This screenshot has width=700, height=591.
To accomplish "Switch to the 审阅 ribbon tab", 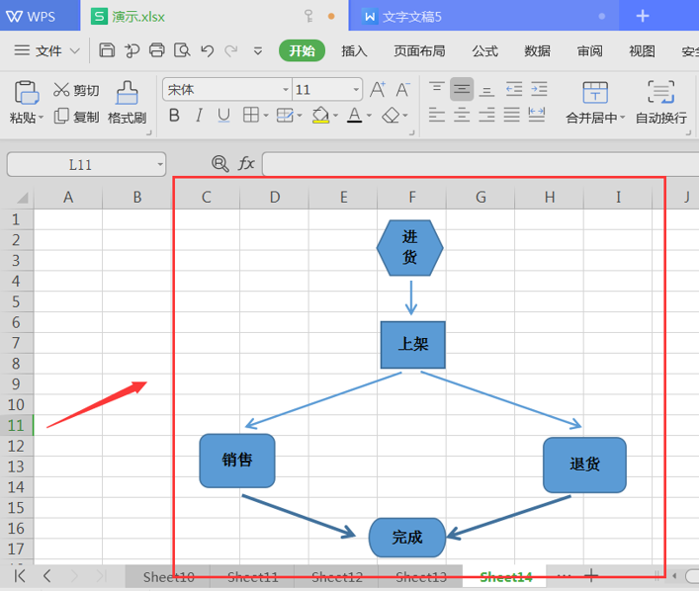I will coord(589,50).
